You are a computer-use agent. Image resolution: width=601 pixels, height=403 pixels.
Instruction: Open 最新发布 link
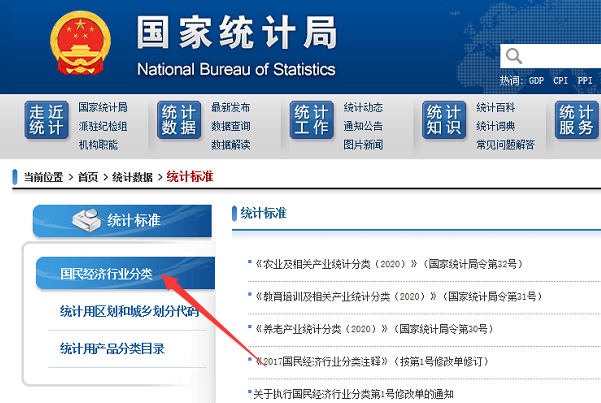coord(230,107)
